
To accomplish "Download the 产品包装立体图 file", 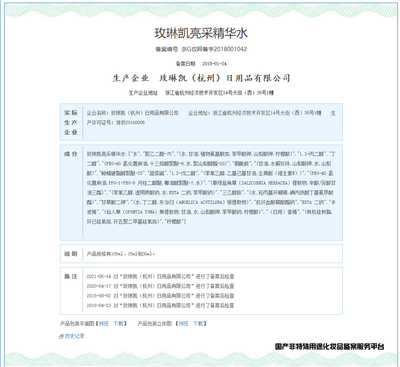I will (x=198, y=324).
